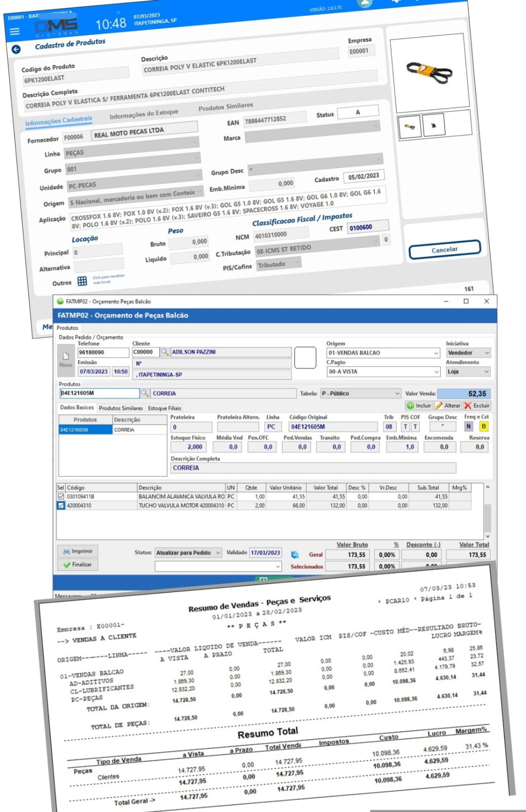Image resolution: width=526 pixels, height=812 pixels.
Task: Open Produtos Similares tab in Cadastro de Produtos
Action: tap(226, 107)
